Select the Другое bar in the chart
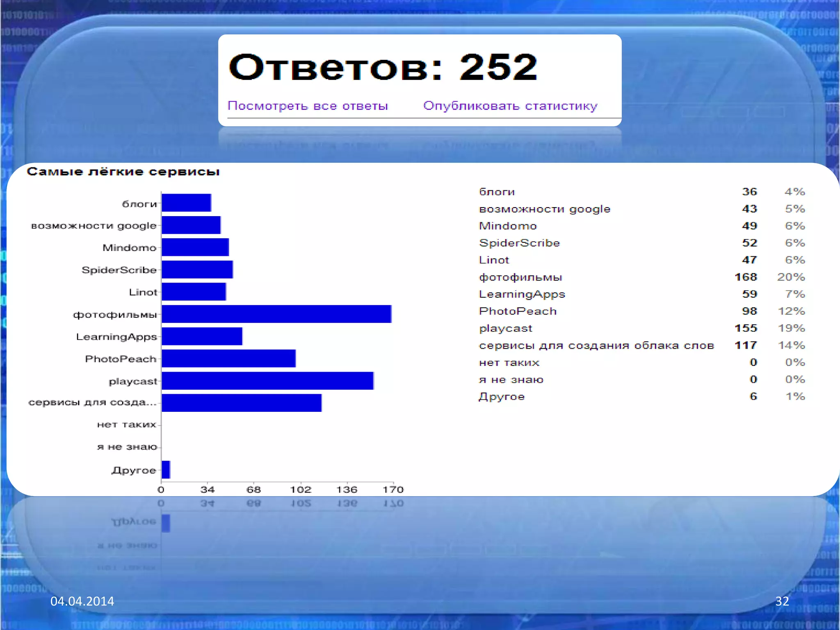This screenshot has height=630, width=840. click(x=166, y=470)
